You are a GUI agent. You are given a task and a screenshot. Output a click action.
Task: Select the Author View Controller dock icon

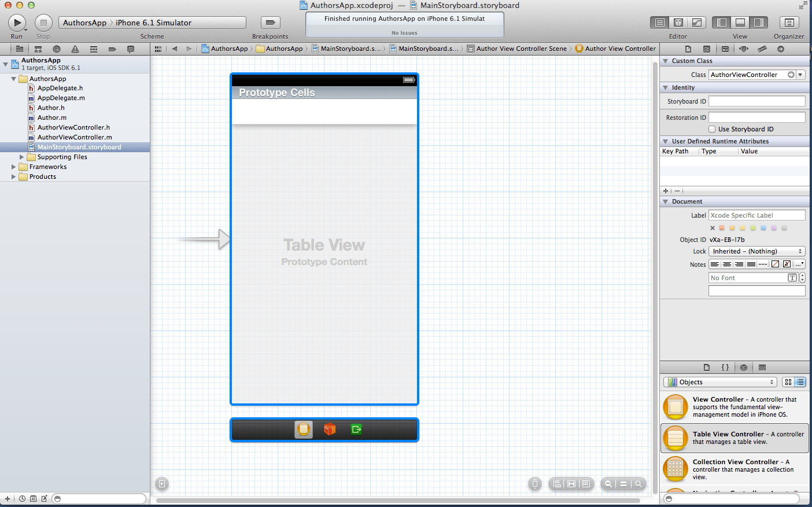click(x=304, y=429)
